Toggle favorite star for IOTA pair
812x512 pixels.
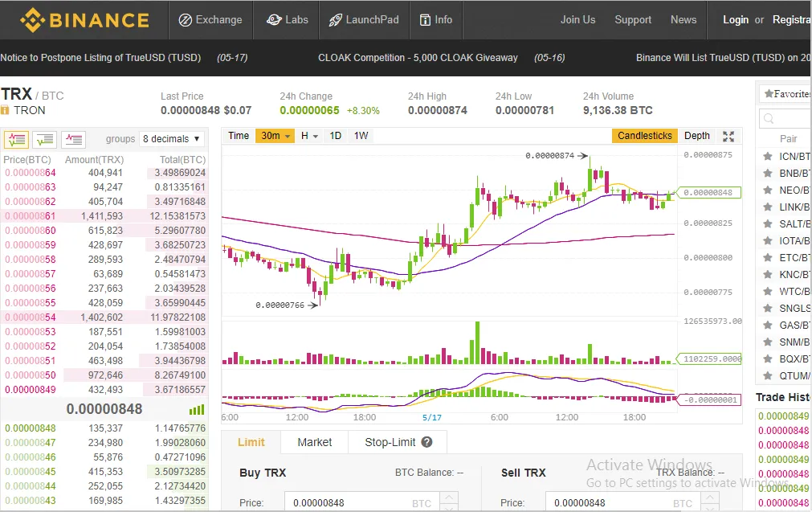[x=768, y=240]
